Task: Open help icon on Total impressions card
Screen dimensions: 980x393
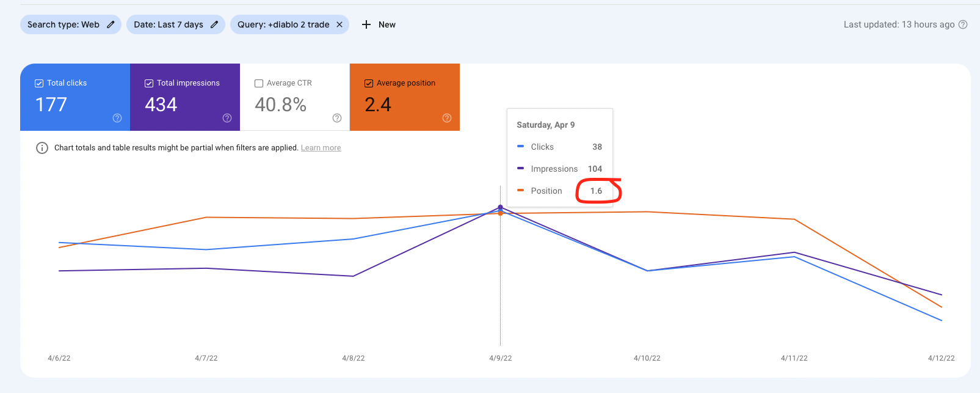Action: tap(227, 118)
